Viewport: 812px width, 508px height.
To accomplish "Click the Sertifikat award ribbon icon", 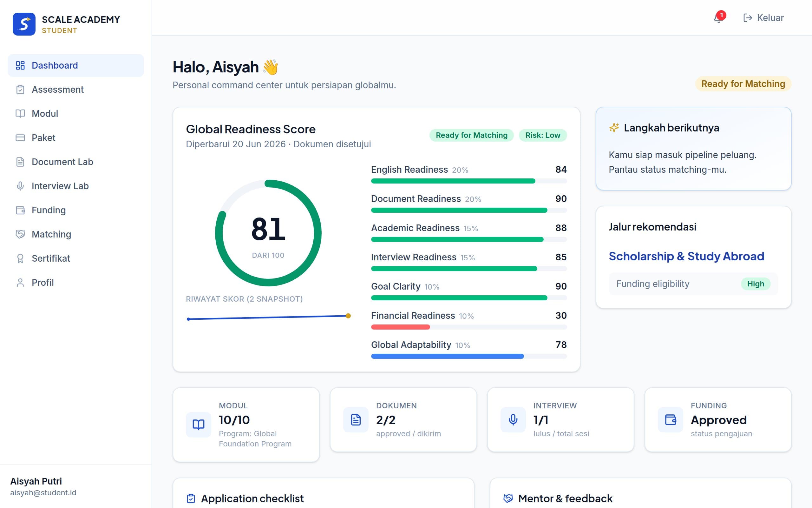I will [x=21, y=258].
